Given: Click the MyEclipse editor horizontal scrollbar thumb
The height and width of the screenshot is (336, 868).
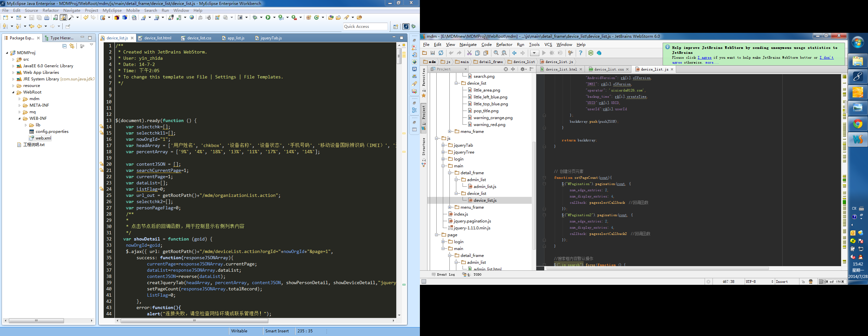Looking at the screenshot, I should pyautogui.click(x=195, y=321).
